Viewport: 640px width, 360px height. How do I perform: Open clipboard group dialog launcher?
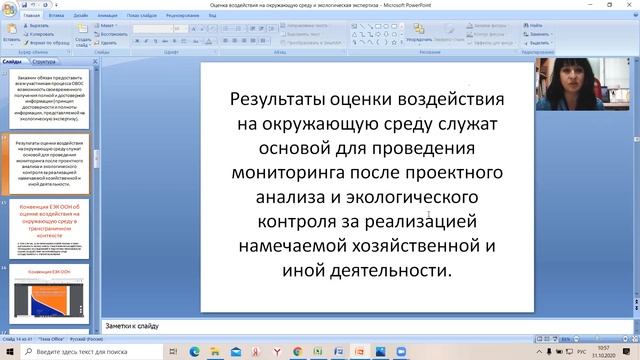coord(69,52)
